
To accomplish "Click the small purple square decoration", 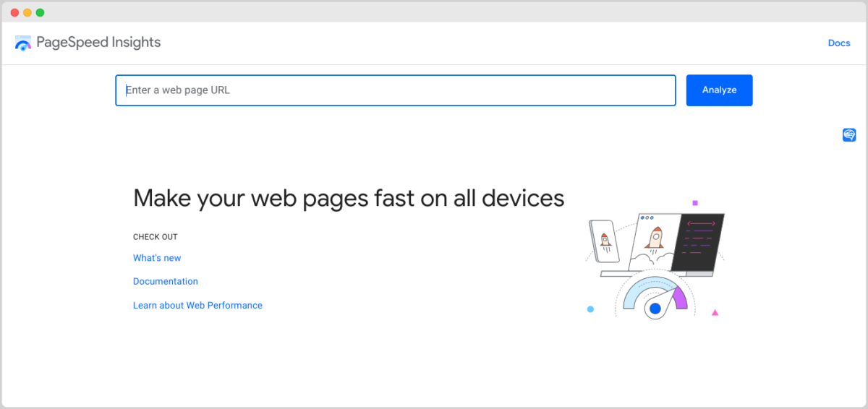I will pyautogui.click(x=695, y=203).
